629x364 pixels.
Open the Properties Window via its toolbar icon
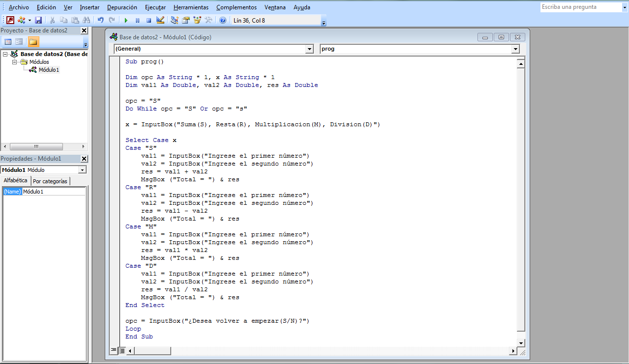point(185,20)
